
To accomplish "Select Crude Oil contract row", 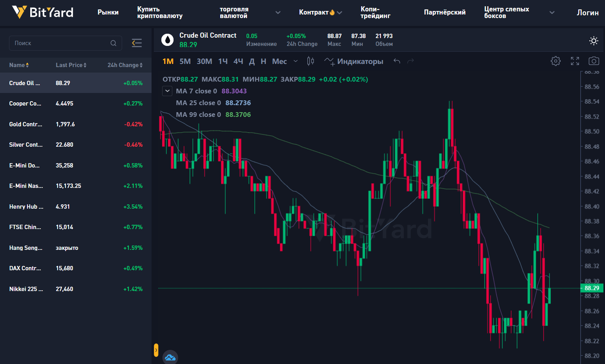I will [x=76, y=83].
